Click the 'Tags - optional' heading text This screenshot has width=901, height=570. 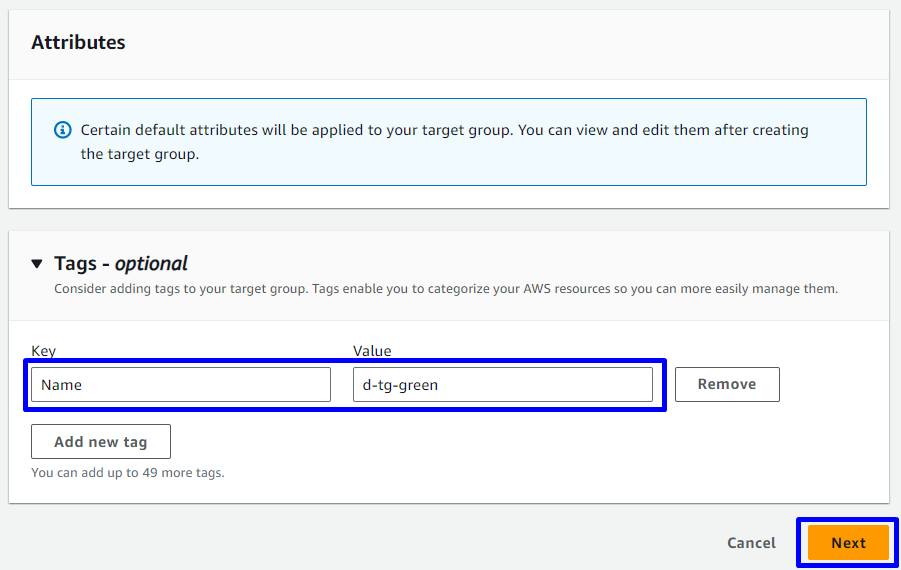[120, 264]
